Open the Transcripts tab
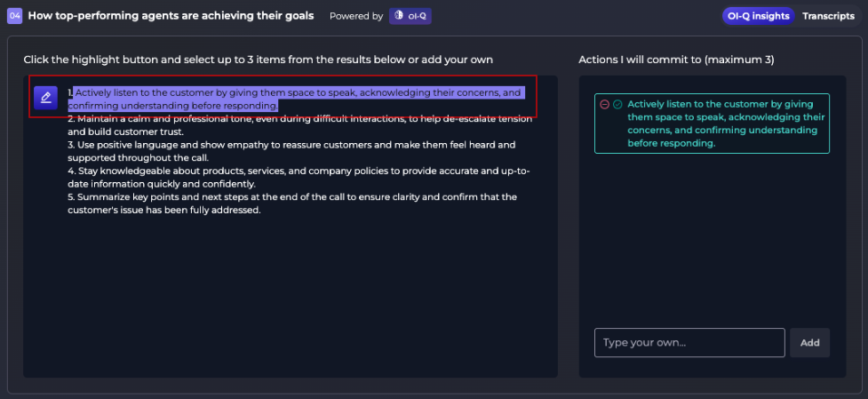868x399 pixels. tap(828, 16)
